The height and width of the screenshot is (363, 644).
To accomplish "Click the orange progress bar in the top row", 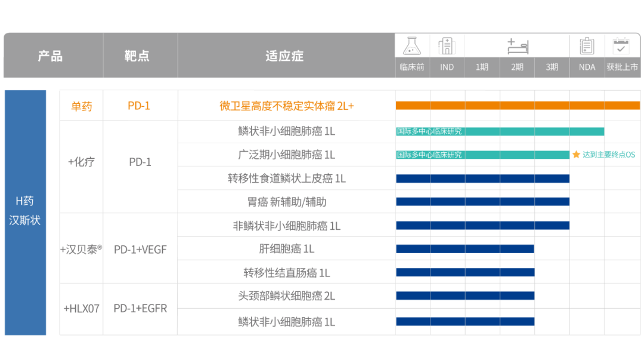I will pos(516,104).
